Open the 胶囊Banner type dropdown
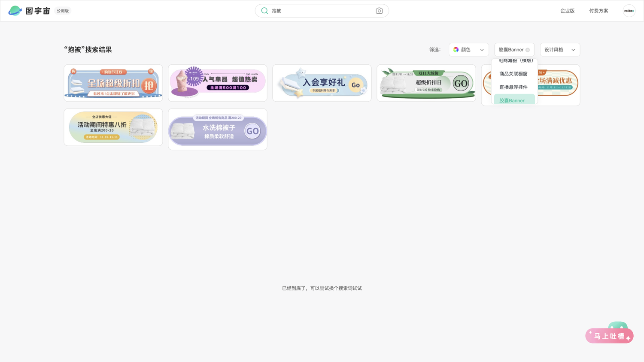644x362 pixels. tap(514, 50)
